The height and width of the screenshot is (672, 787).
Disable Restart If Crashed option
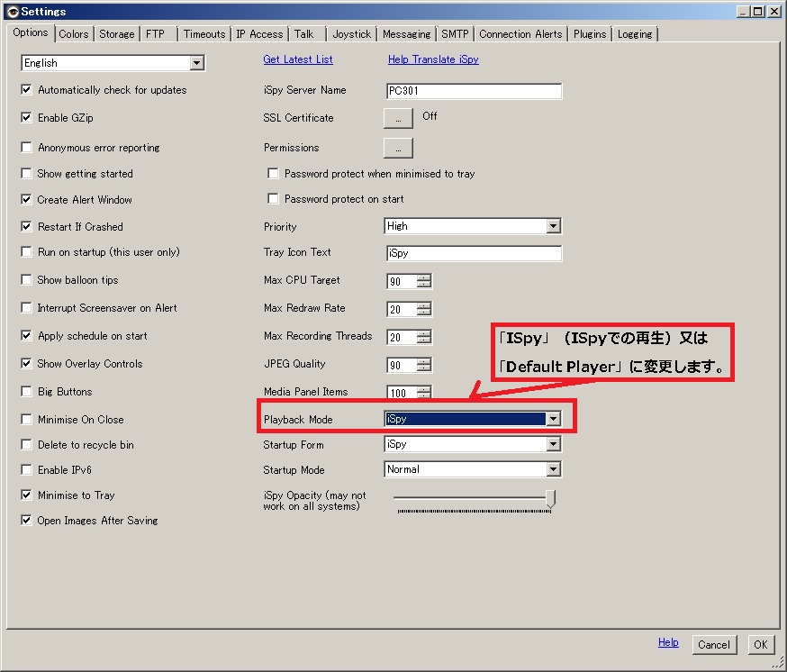coord(26,226)
